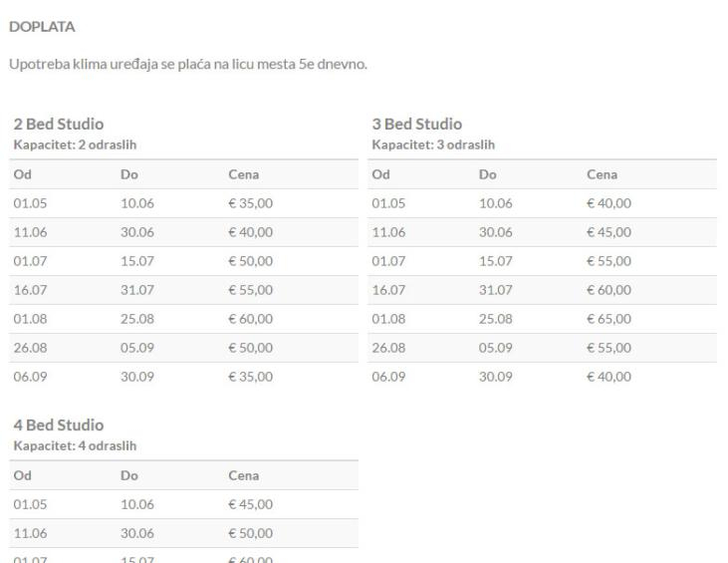Select 01.08 row price in 2 Bed Studio table
Viewport: 728px width, 563px height.
[x=251, y=320]
